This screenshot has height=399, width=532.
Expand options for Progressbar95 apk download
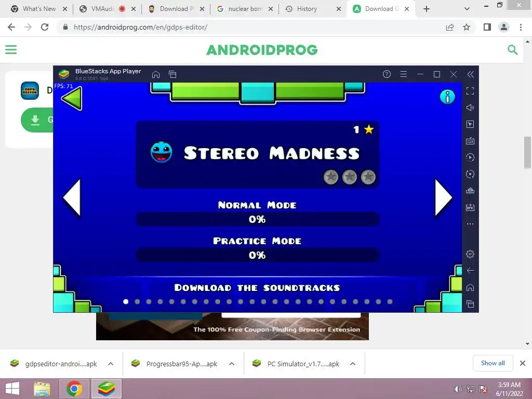[232, 364]
